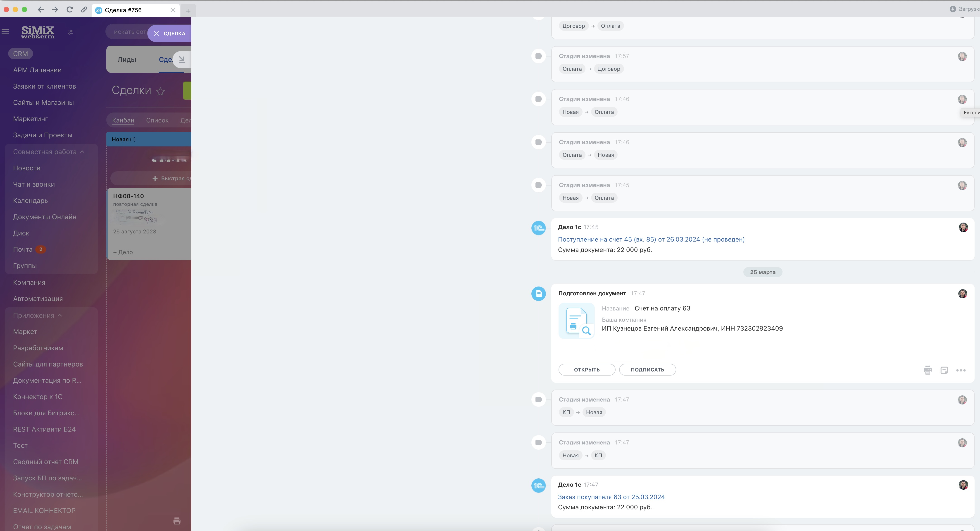Viewport: 980px width, 531px height.
Task: Click the hamburger menu icon
Action: [5, 32]
